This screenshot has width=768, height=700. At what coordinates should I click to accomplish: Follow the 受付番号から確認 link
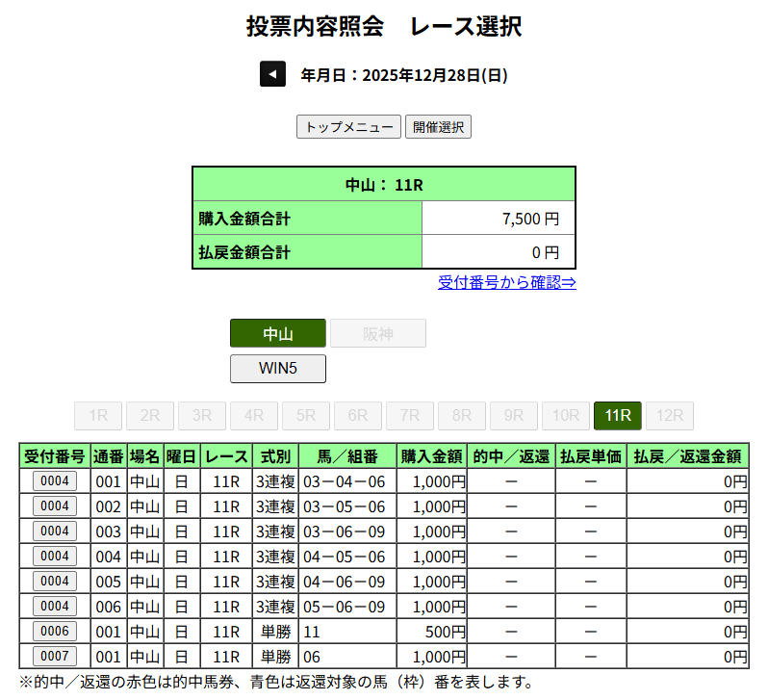[506, 282]
